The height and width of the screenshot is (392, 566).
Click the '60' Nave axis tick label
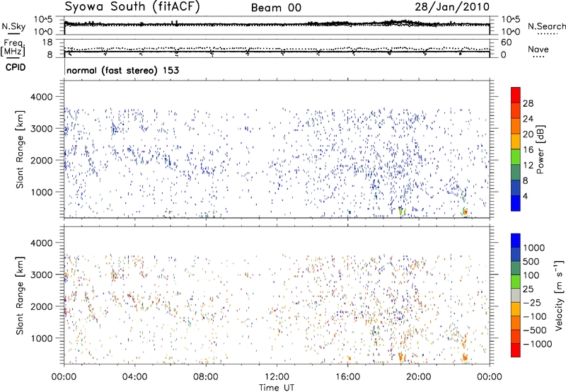[506, 42]
